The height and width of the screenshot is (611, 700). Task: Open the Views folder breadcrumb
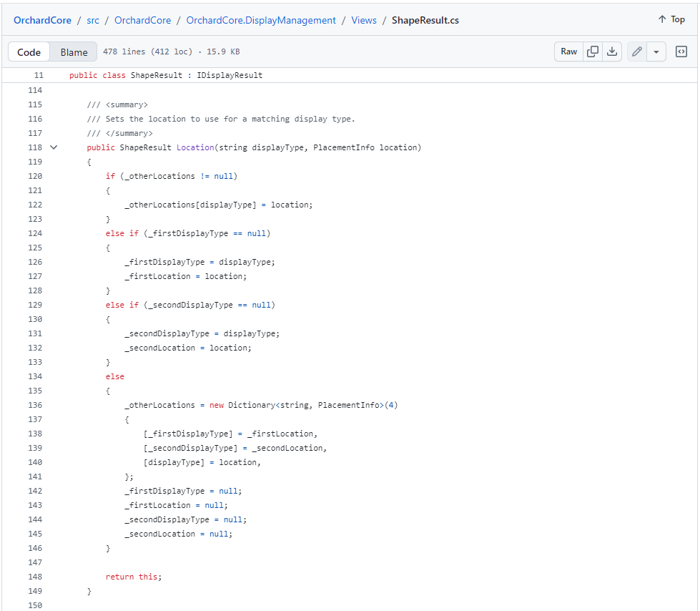pos(364,20)
